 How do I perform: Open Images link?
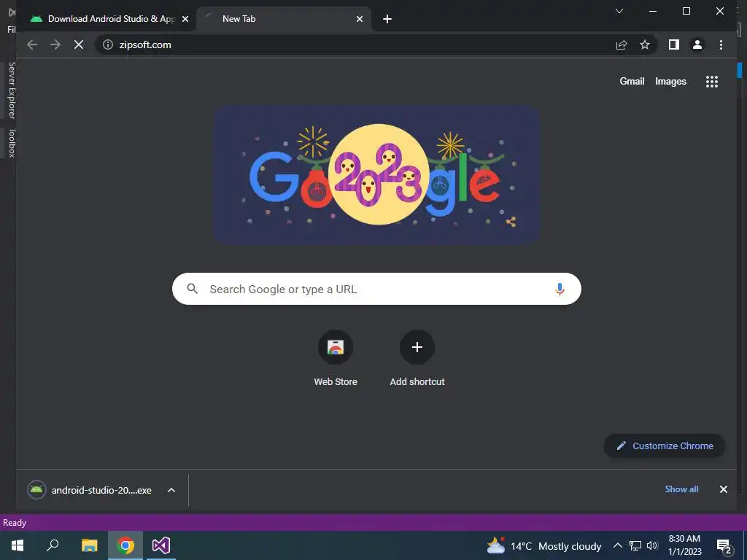[x=670, y=82]
